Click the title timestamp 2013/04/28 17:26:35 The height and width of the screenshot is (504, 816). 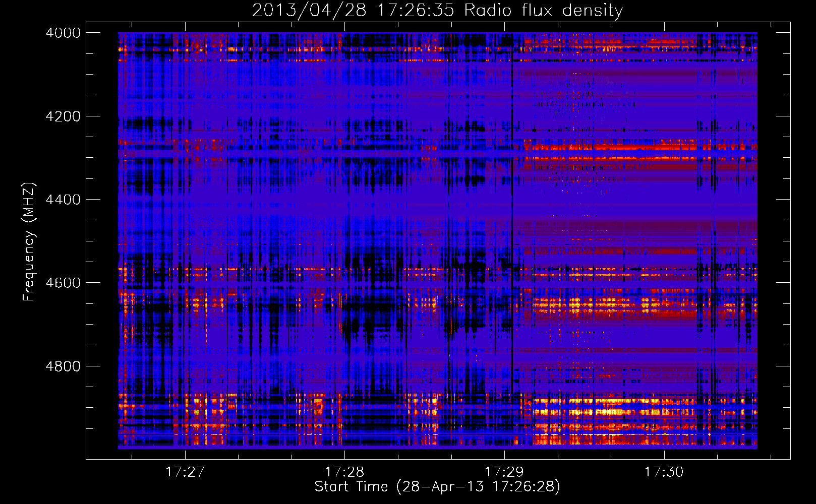point(353,11)
